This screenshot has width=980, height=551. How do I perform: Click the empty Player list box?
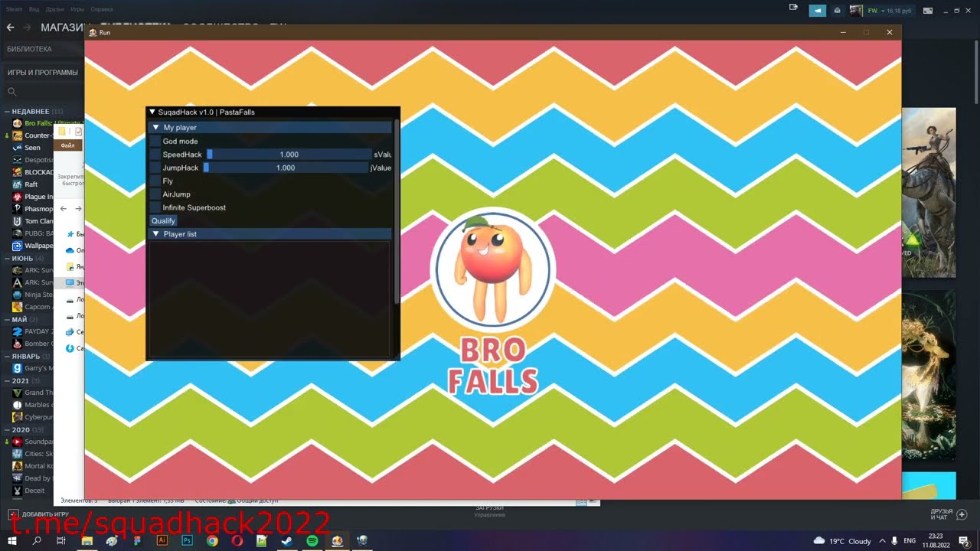click(269, 298)
